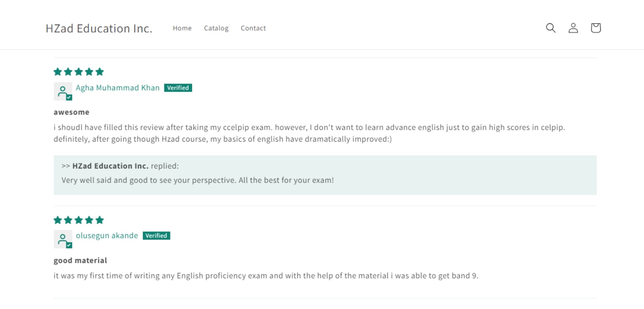Click the awesome review title
The width and height of the screenshot is (644, 309).
(71, 112)
